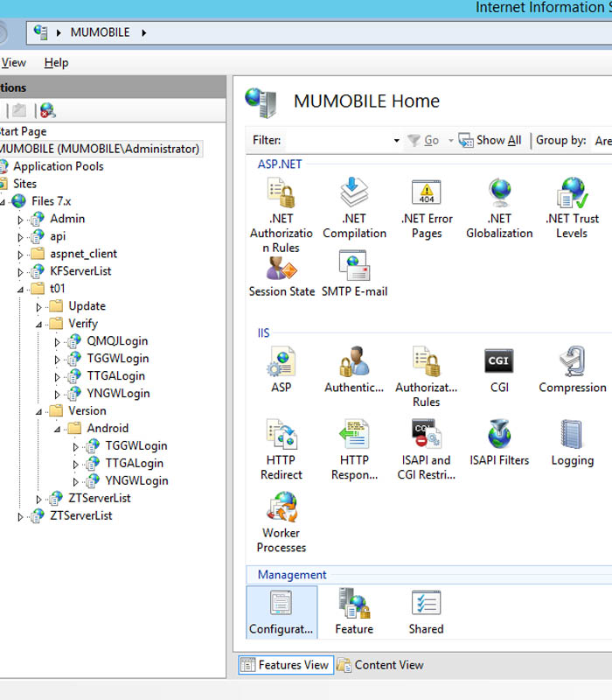Open the Group by combo box
The image size is (612, 700).
tap(603, 141)
